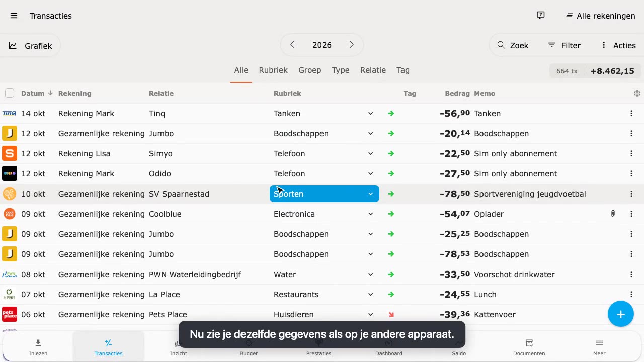Open the Alle rekeningen account selector
This screenshot has width=644, height=362.
[x=600, y=16]
